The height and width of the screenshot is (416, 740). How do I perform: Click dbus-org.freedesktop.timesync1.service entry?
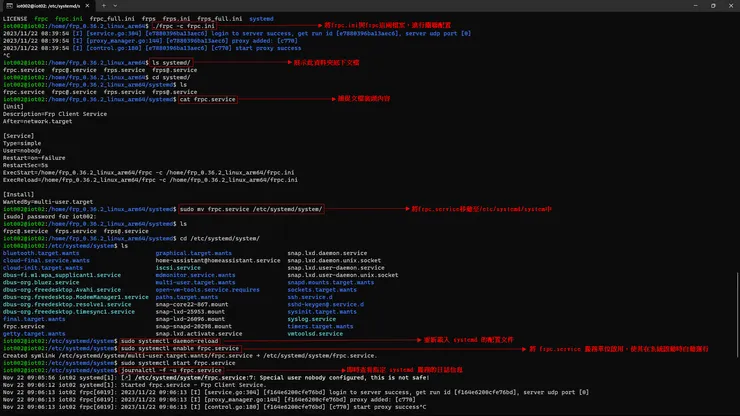coord(69,312)
